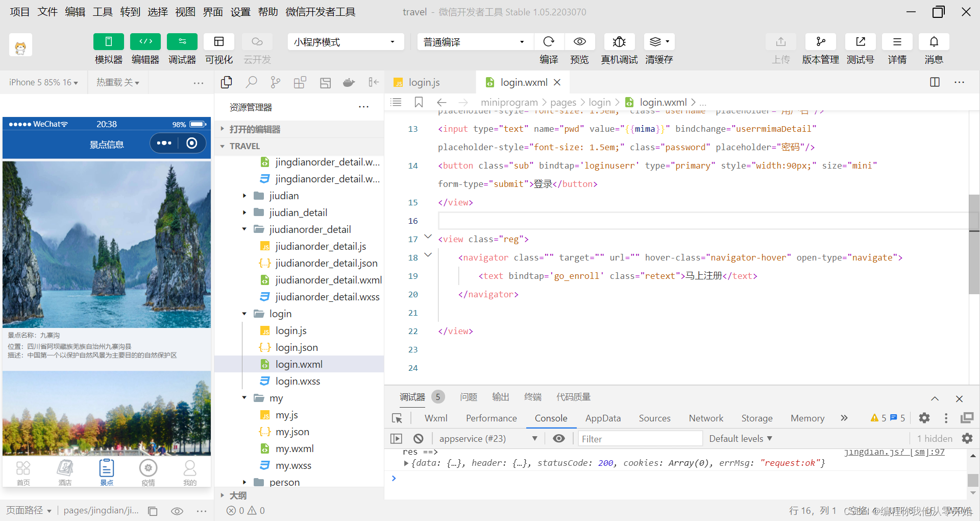Viewport: 980px width, 521px height.
Task: Open the 消息 notification bell
Action: (x=934, y=42)
